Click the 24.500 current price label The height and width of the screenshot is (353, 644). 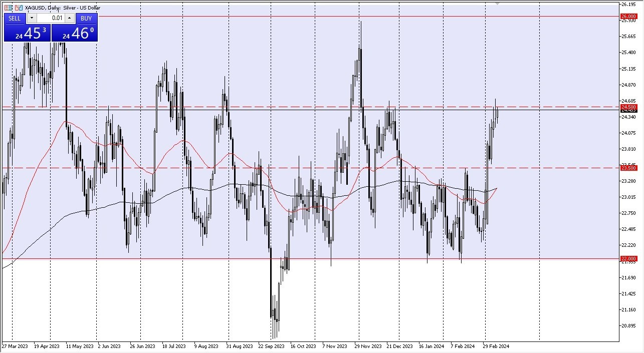(x=628, y=107)
